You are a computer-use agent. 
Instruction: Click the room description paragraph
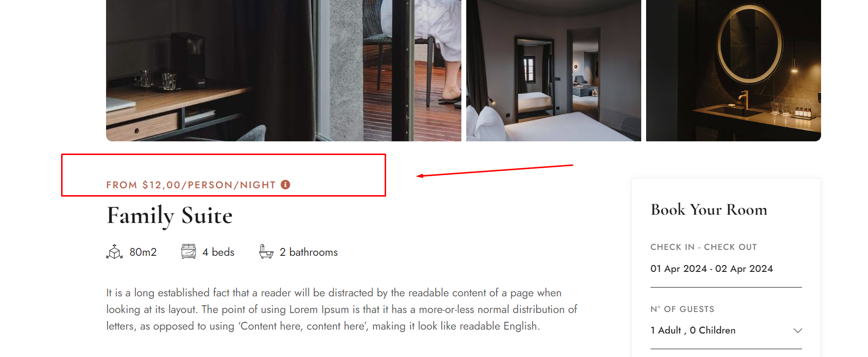(x=342, y=309)
